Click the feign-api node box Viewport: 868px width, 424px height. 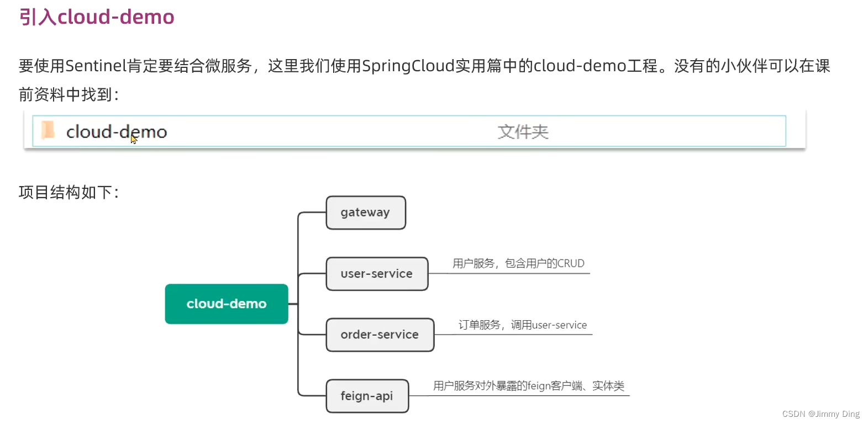click(367, 396)
